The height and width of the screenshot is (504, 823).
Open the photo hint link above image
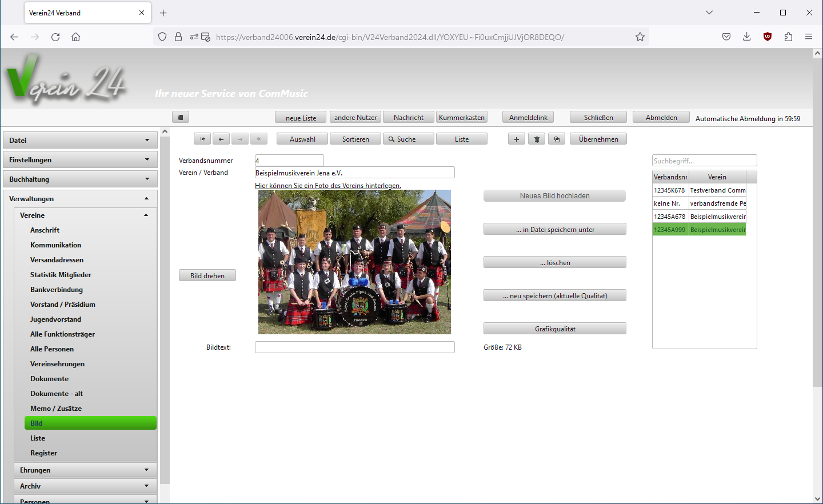click(x=328, y=186)
